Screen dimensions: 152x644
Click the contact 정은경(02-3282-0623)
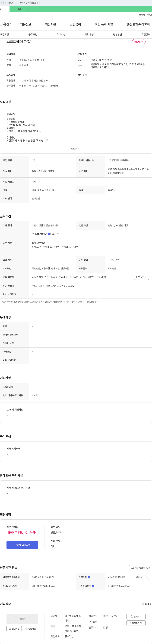[44, 586]
